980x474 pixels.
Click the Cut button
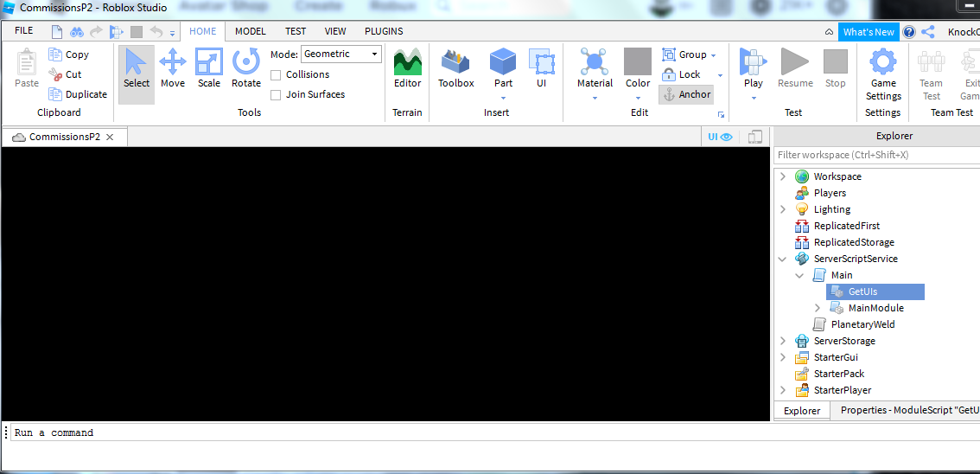[x=66, y=74]
